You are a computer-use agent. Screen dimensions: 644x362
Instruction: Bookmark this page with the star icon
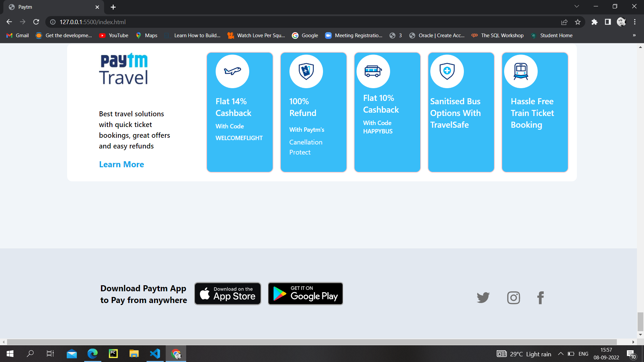(578, 22)
